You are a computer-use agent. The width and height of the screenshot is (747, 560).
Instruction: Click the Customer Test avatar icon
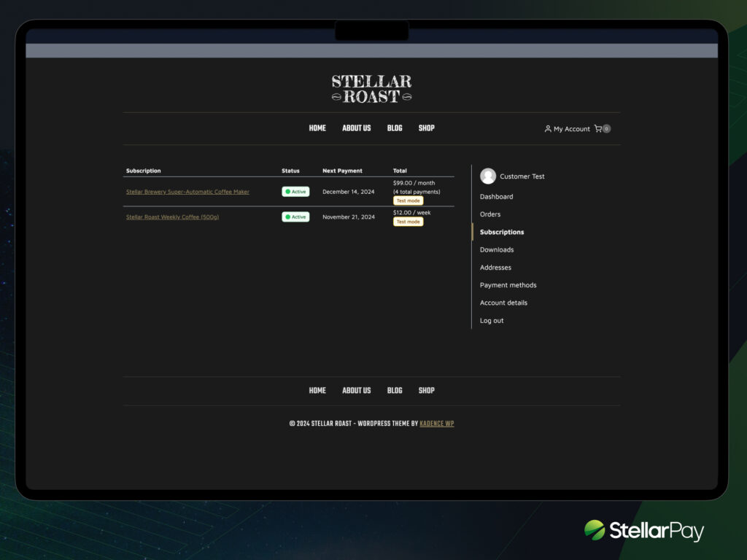(x=489, y=176)
